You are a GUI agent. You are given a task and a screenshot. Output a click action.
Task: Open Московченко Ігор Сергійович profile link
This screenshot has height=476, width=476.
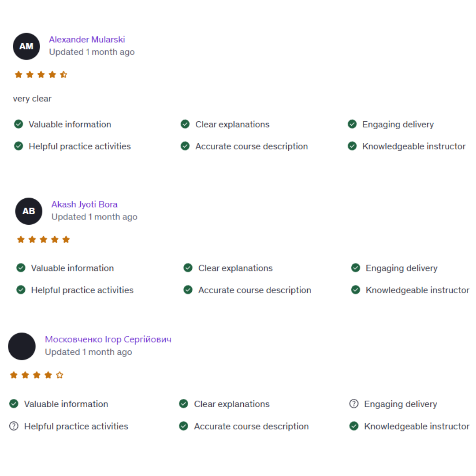pos(108,339)
